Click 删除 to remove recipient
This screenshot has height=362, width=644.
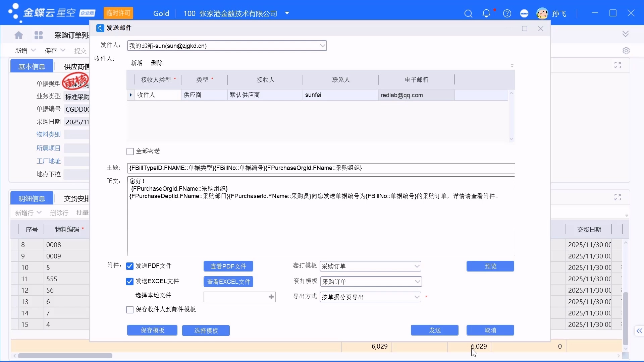[157, 63]
